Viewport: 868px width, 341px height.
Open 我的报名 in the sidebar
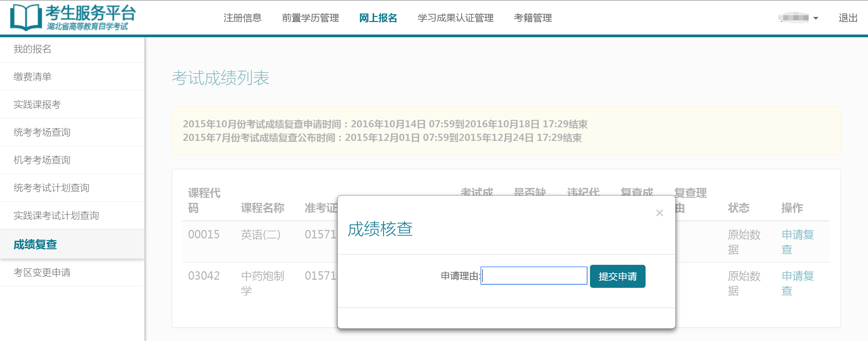33,49
